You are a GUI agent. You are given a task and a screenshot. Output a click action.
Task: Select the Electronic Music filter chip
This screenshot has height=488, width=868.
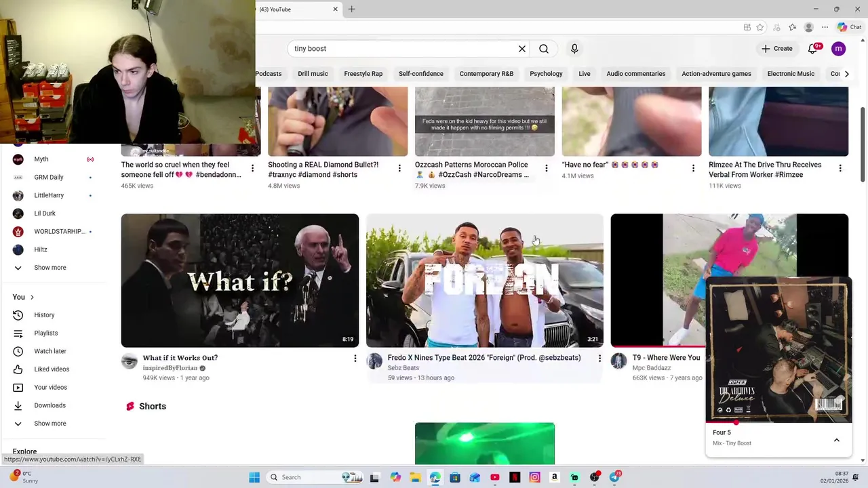point(791,74)
